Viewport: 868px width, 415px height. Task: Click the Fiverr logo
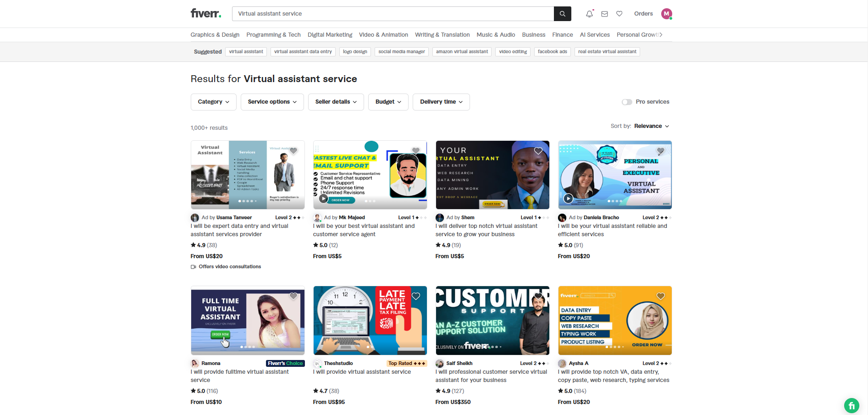(x=206, y=13)
